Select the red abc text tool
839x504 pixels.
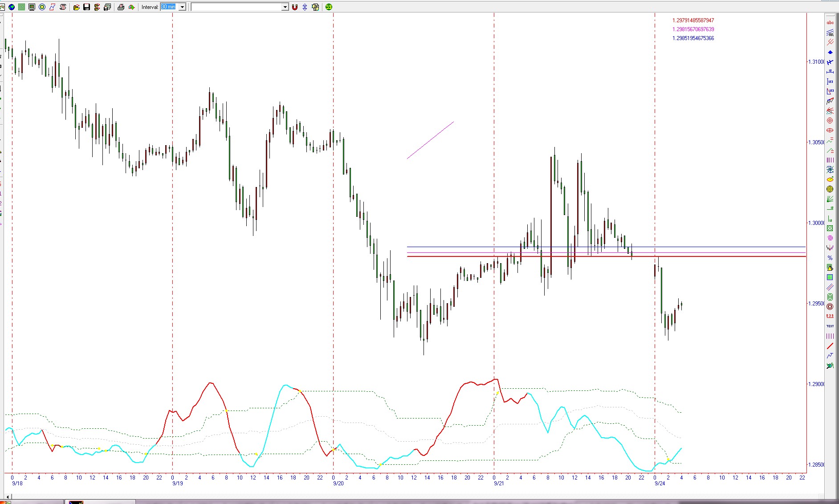pyautogui.click(x=830, y=23)
